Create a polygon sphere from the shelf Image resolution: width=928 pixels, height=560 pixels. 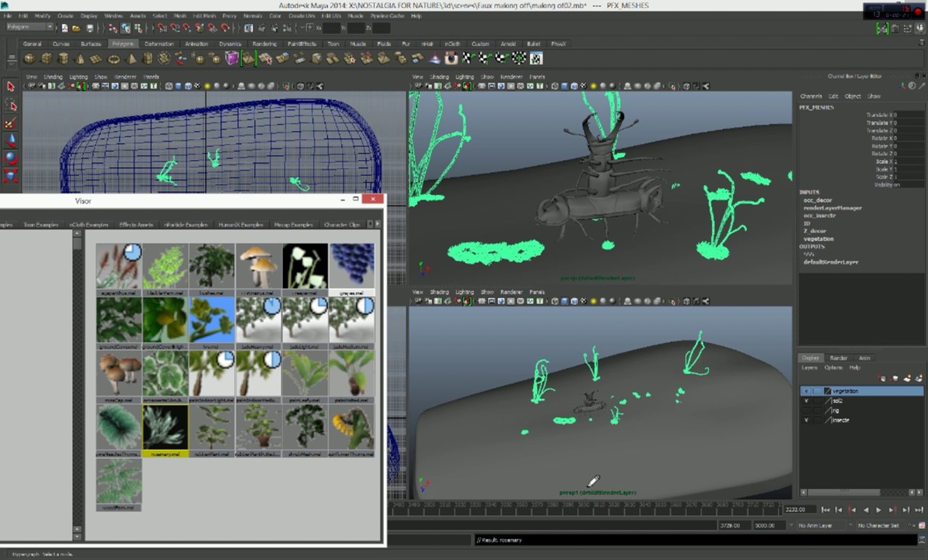coord(29,59)
